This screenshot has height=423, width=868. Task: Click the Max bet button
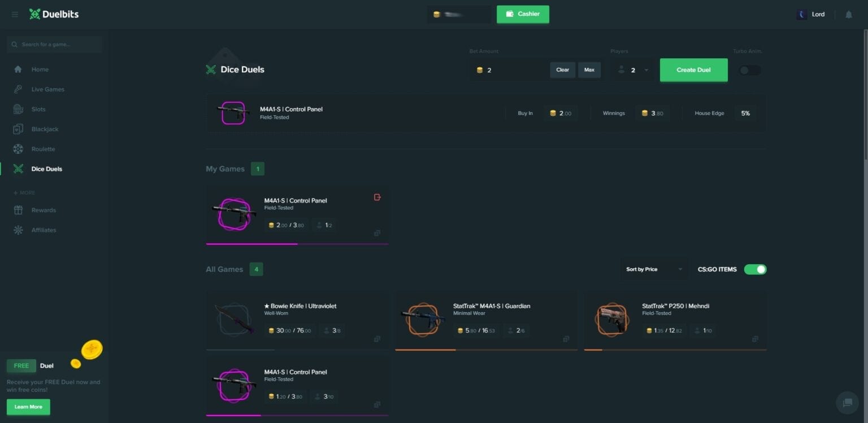tap(589, 70)
